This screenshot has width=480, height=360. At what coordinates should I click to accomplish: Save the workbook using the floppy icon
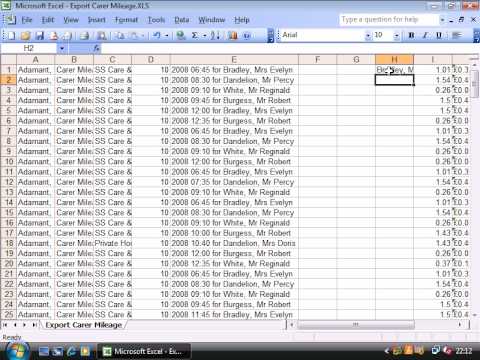[40, 35]
